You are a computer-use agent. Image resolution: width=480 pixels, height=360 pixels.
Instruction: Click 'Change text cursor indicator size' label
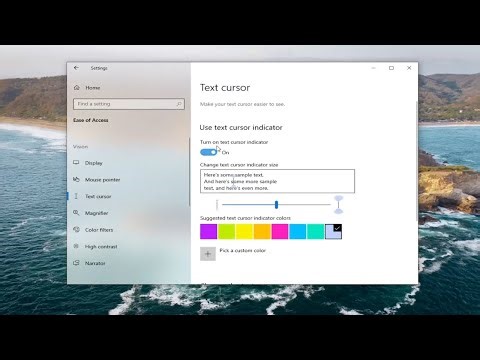click(239, 165)
